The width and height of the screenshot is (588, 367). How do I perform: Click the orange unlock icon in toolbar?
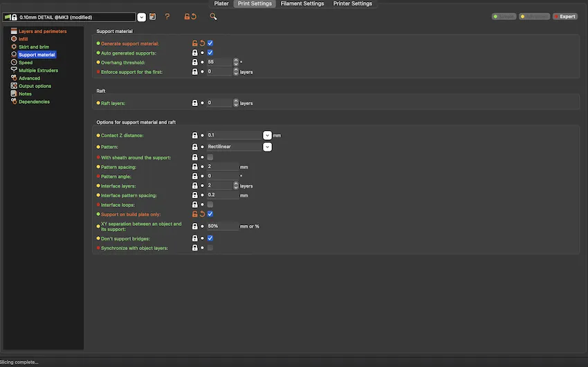(187, 17)
